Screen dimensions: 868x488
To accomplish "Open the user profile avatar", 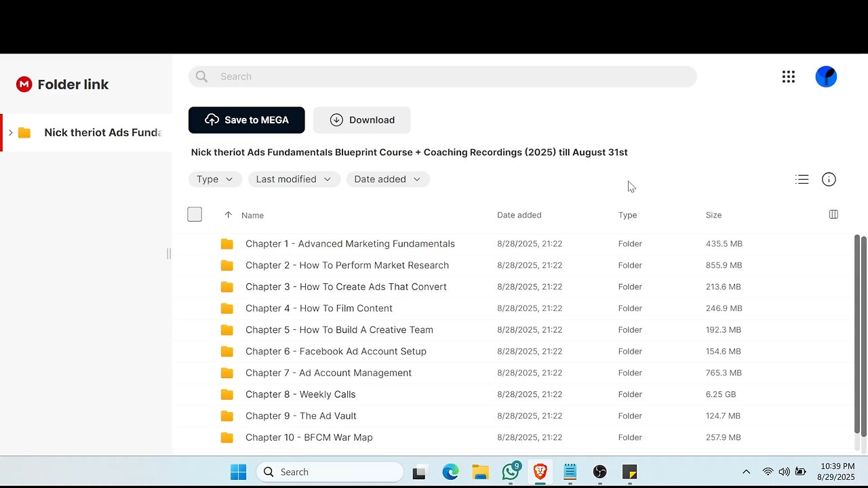I will [x=826, y=77].
